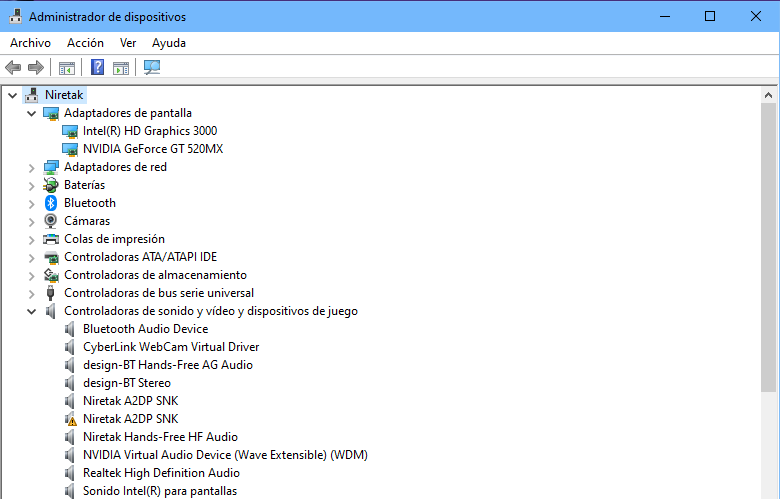
Task: Click the Device Manager title bar icon
Action: click(15, 16)
